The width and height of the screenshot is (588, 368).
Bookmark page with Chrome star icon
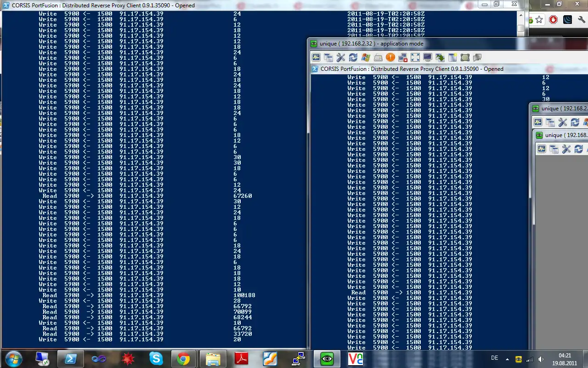click(x=539, y=20)
